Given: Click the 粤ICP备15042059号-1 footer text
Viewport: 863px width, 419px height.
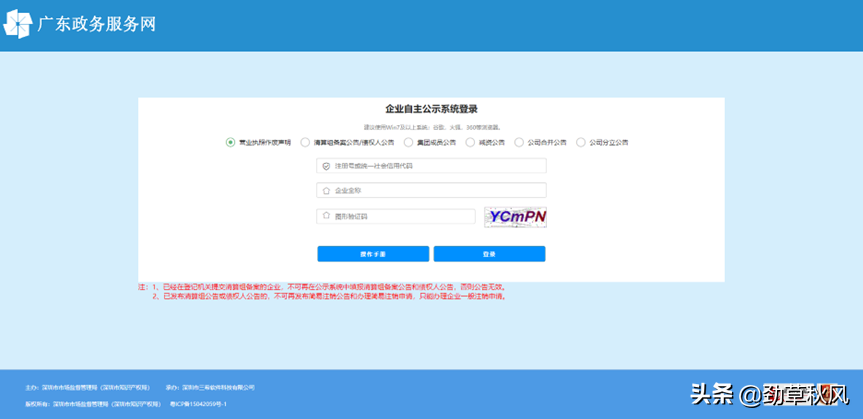Looking at the screenshot, I should [x=198, y=404].
